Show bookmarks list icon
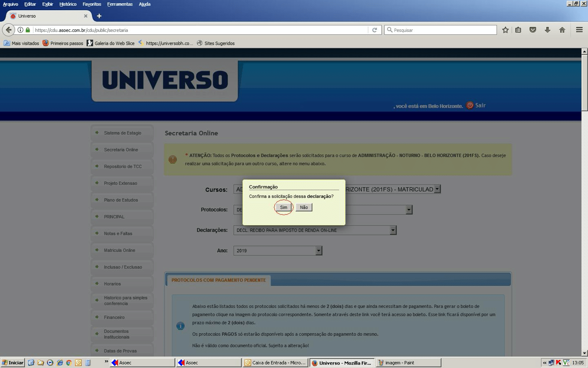 point(518,30)
